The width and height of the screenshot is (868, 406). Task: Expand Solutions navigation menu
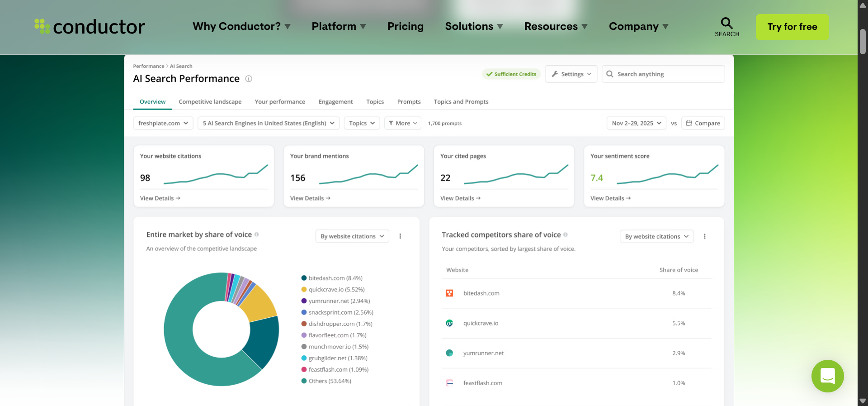(x=474, y=26)
